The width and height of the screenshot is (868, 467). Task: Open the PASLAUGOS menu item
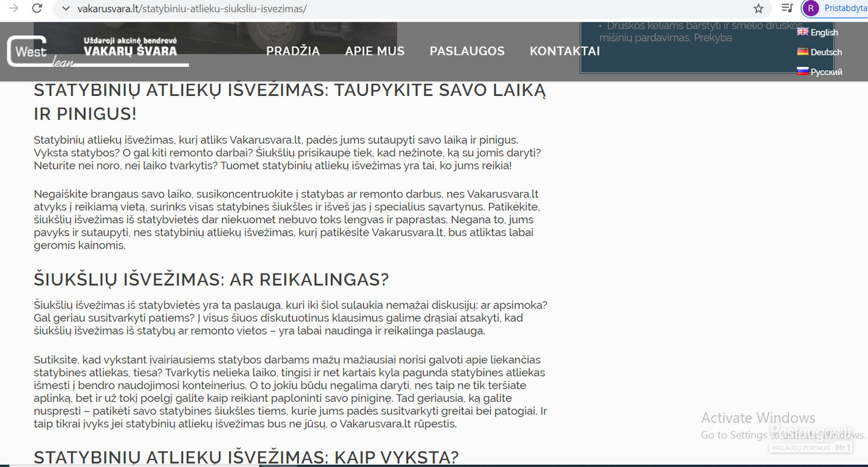point(467,51)
